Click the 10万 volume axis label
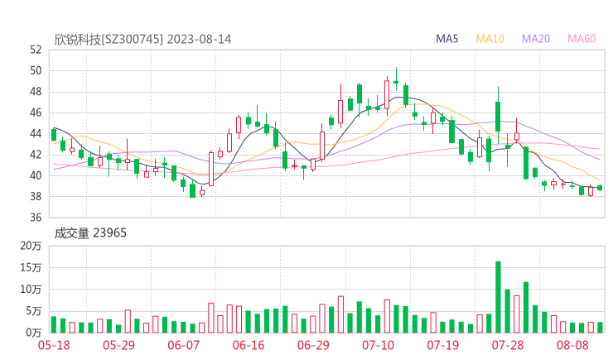The height and width of the screenshot is (364, 613). tap(31, 290)
